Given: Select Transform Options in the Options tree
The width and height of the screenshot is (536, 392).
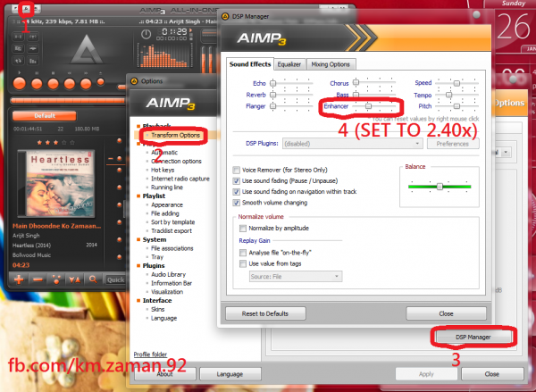Looking at the screenshot, I should point(175,136).
